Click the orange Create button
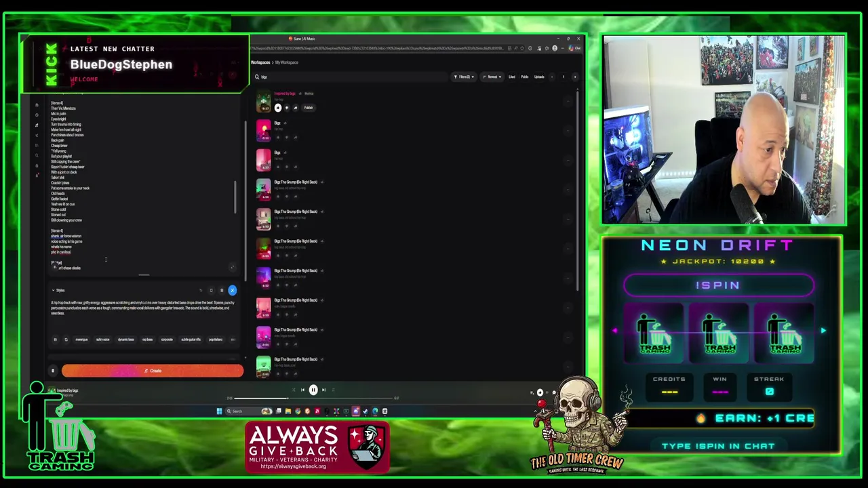The image size is (868, 488). (x=153, y=371)
